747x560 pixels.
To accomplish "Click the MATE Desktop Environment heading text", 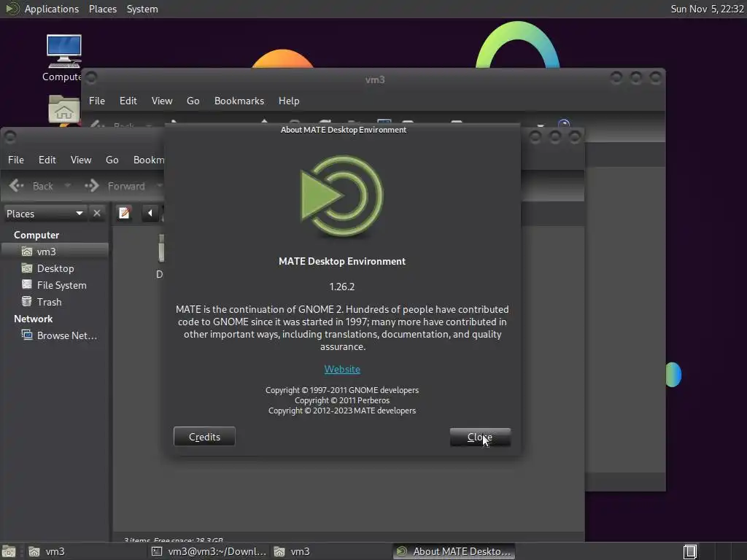I will (342, 262).
